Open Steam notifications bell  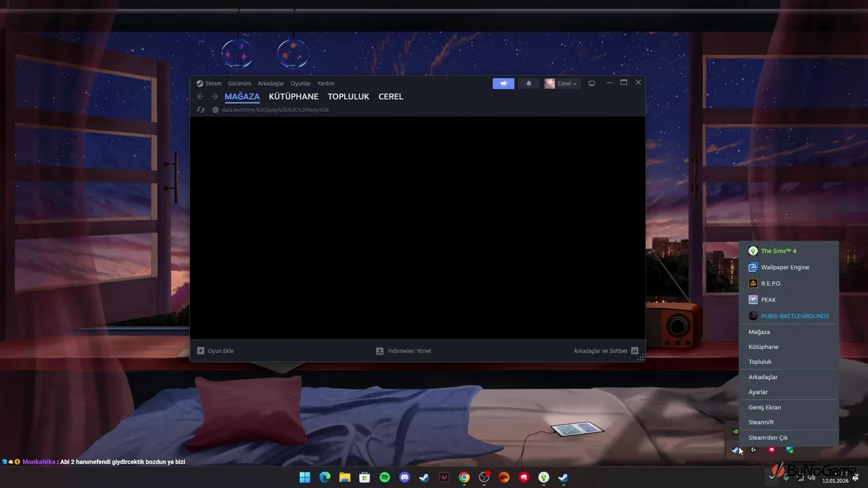[529, 83]
